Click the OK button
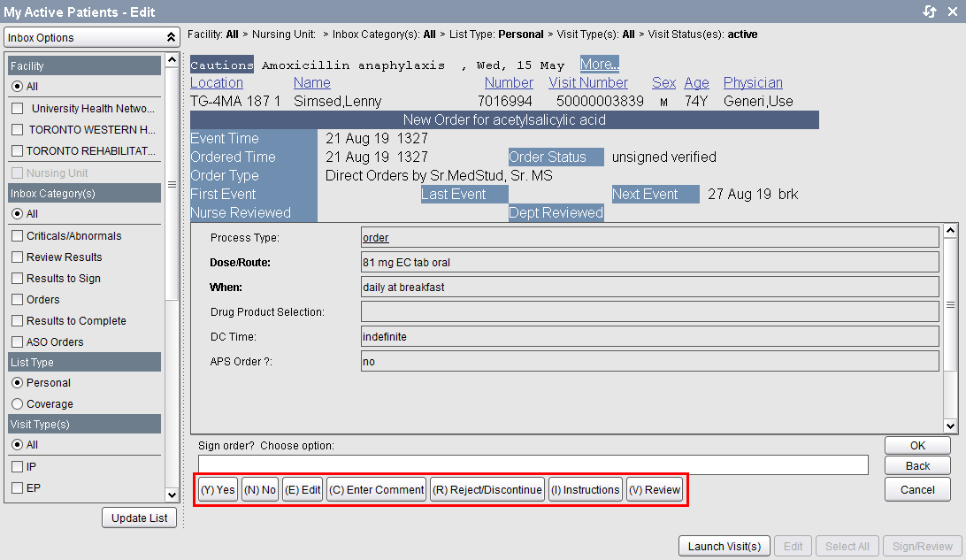Viewport: 966px width, 560px height. click(x=917, y=446)
